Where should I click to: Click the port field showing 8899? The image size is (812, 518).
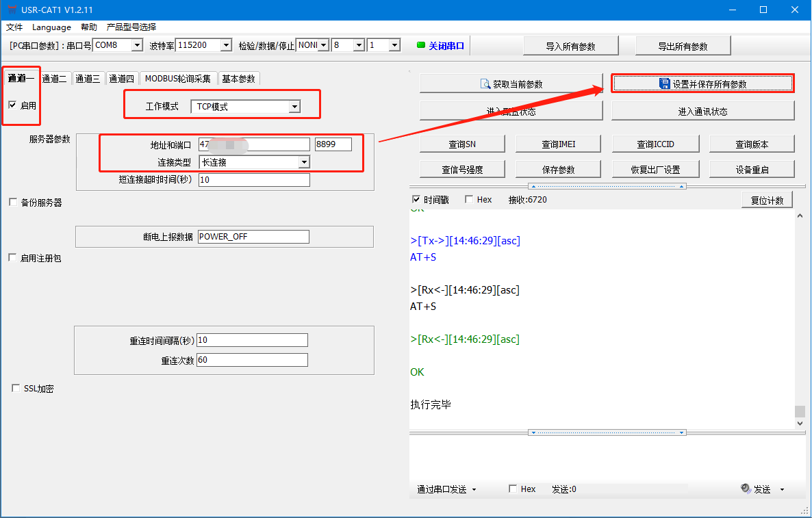[x=333, y=144]
